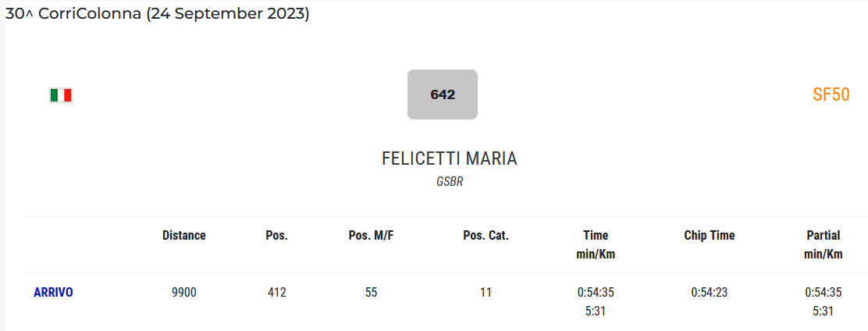Screen dimensions: 868x331
Task: Click the Time min/Km column header
Action: click(596, 244)
